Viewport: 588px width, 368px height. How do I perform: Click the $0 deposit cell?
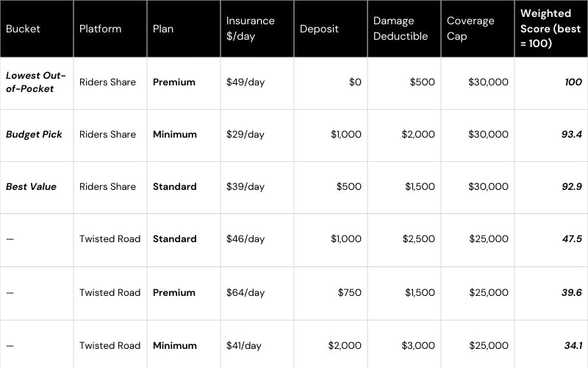355,82
